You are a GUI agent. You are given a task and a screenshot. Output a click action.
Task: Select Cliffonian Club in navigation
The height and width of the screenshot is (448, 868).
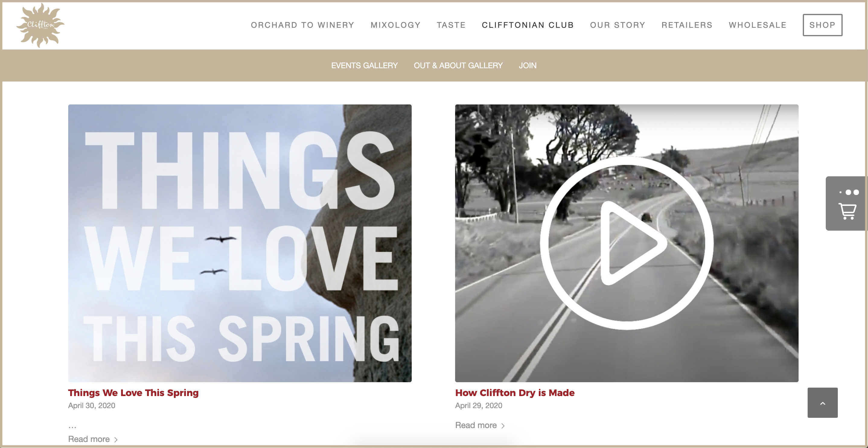pos(528,25)
